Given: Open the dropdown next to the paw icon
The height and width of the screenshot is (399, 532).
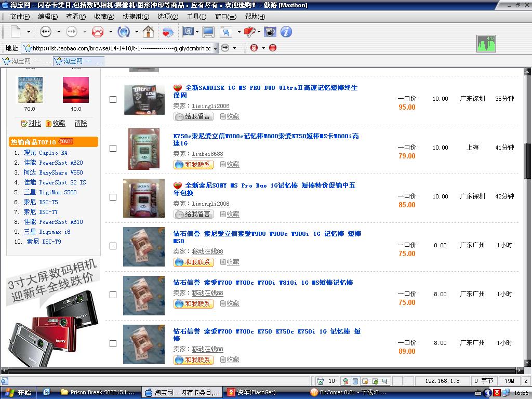Looking at the screenshot, I should click(x=111, y=32).
